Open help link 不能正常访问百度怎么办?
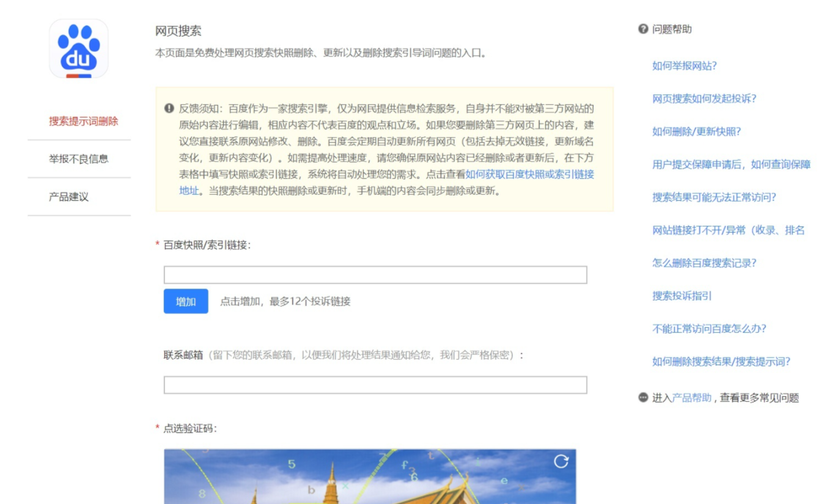821x504 pixels. click(x=709, y=329)
